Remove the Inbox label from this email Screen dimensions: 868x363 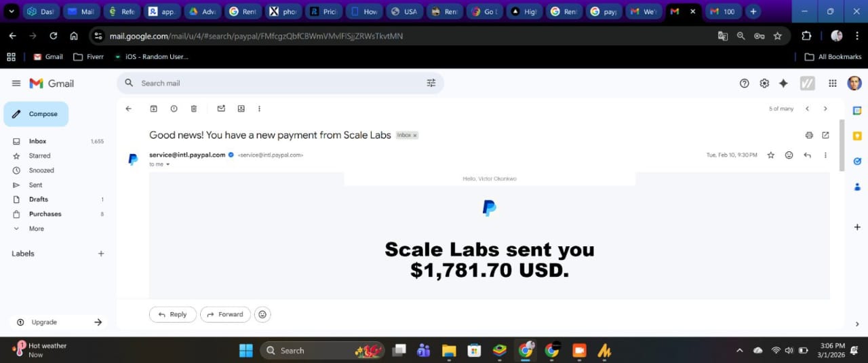(415, 136)
